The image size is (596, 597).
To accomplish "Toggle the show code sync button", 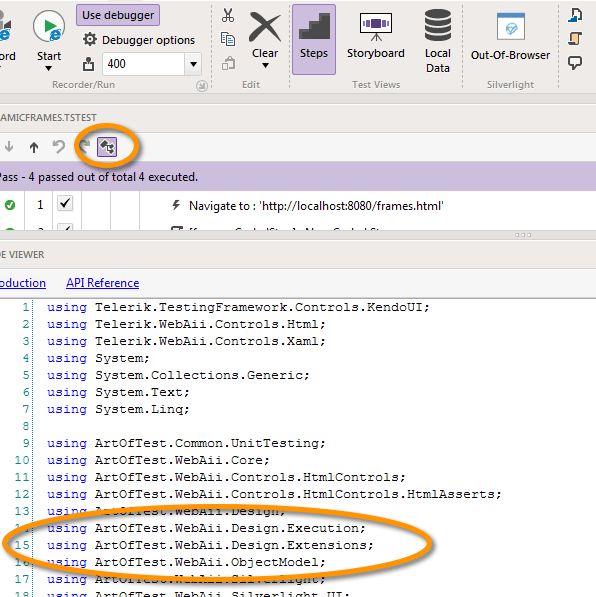I will [x=107, y=147].
